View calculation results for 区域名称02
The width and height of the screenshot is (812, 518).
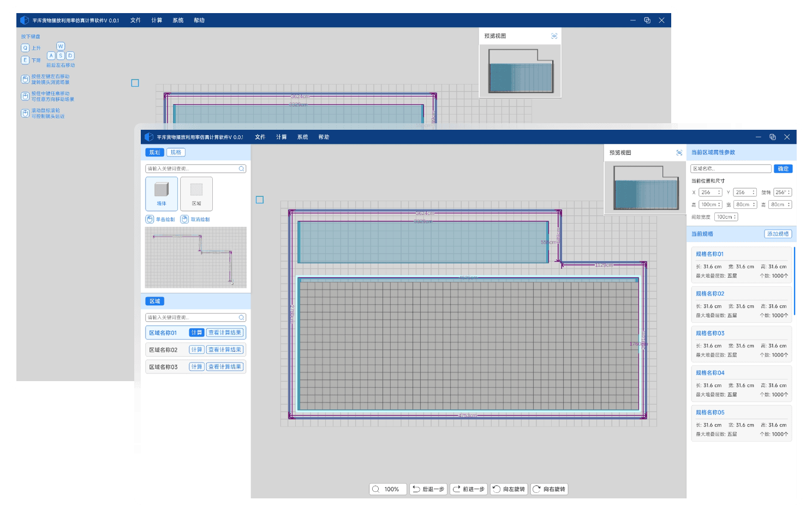coord(225,350)
